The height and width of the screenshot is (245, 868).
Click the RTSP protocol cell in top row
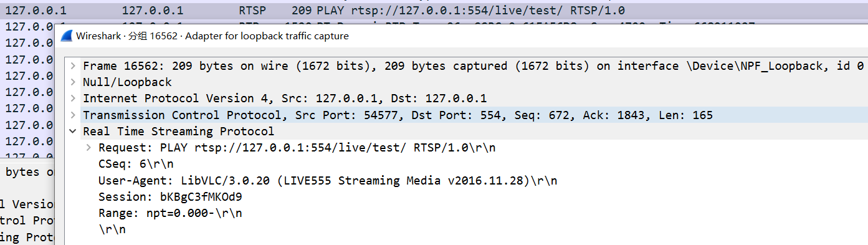[252, 11]
